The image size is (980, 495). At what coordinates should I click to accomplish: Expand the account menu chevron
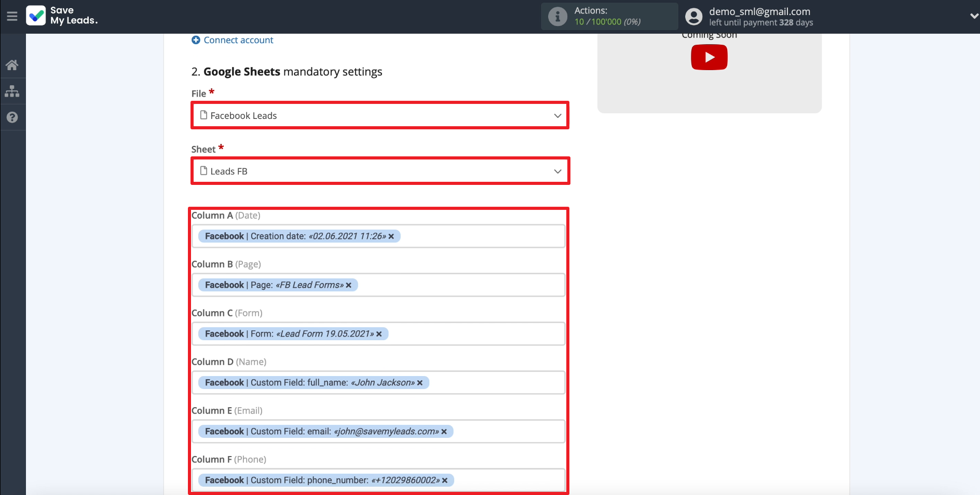(974, 16)
